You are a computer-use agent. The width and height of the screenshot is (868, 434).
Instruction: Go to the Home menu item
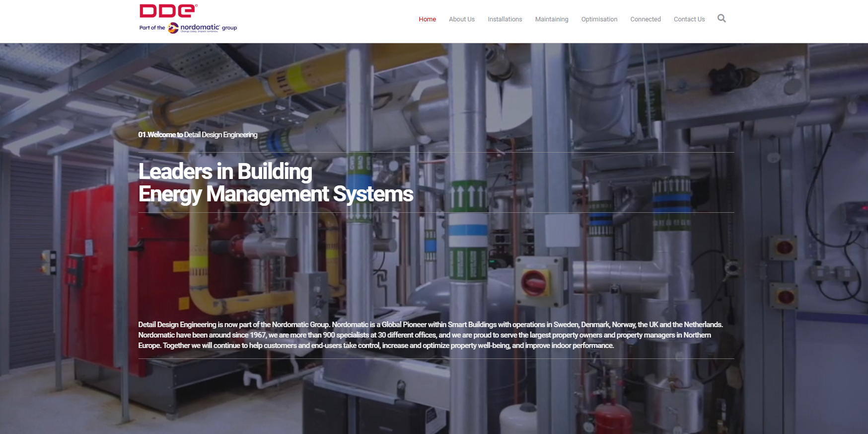pos(427,19)
